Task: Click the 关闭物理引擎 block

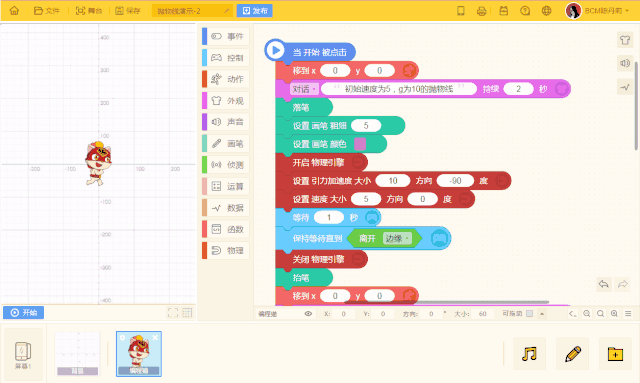Action: (x=322, y=259)
